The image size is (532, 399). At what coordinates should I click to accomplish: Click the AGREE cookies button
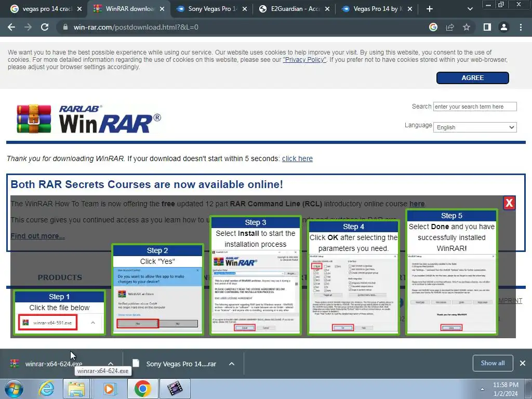tap(472, 78)
